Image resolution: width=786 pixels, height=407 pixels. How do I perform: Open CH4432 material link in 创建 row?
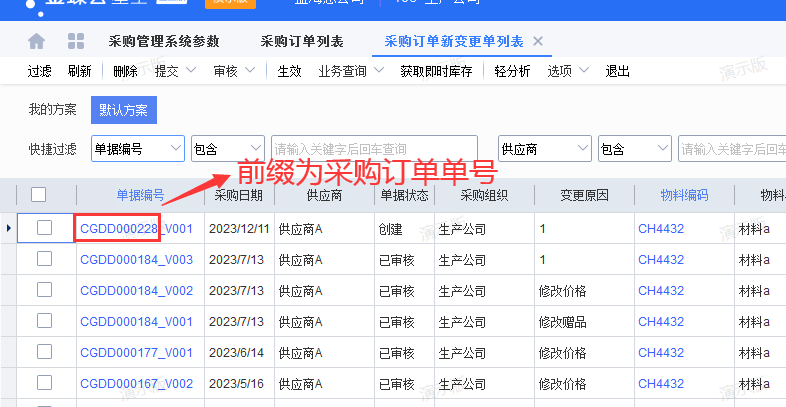(661, 229)
